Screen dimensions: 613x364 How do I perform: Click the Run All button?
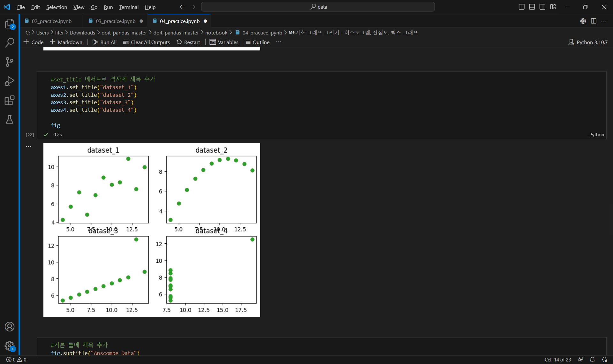coord(104,42)
